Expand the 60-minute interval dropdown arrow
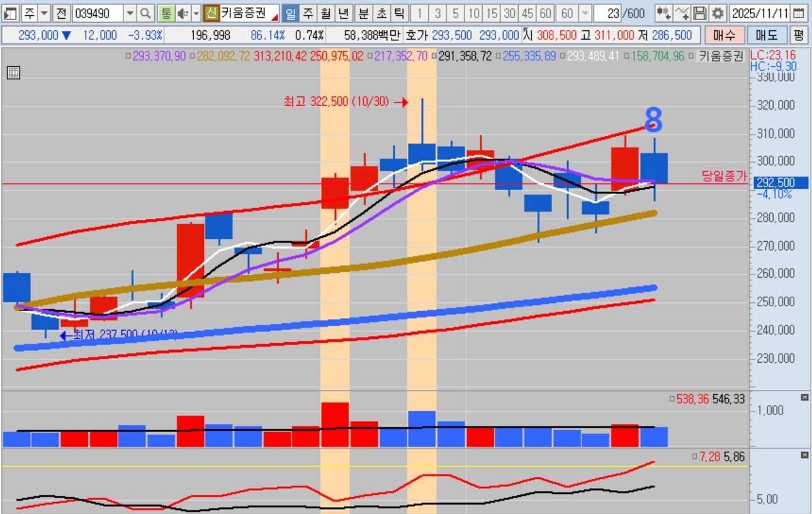Image resolution: width=812 pixels, height=514 pixels. pyautogui.click(x=585, y=13)
